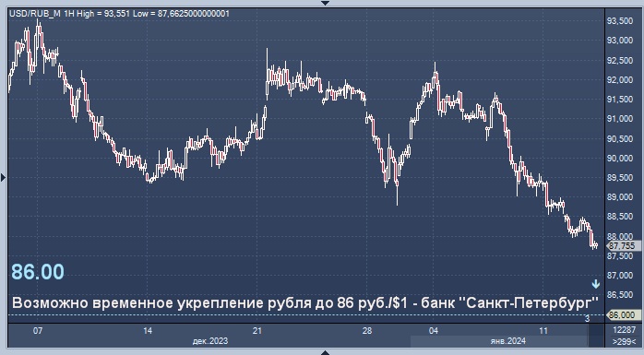
Task: Select the 86,000 price level tag
Action: coord(624,314)
